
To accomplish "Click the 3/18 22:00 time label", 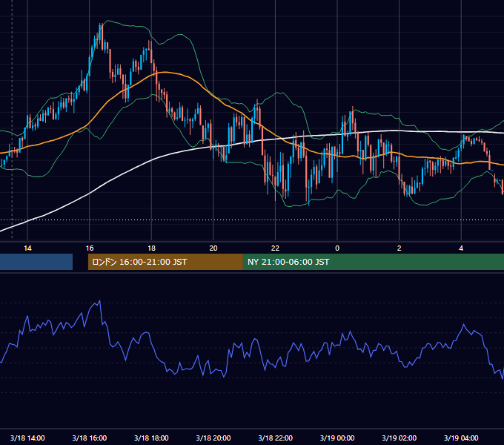I will 275,438.
